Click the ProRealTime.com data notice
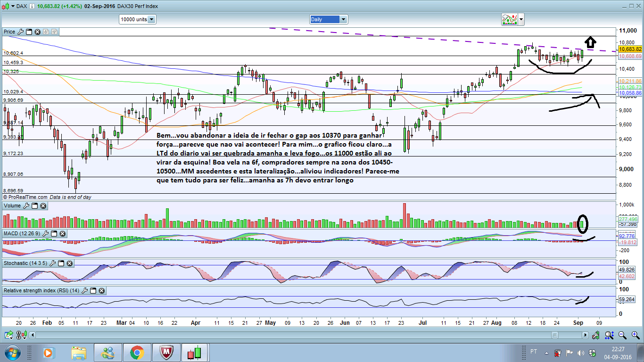 [47, 197]
